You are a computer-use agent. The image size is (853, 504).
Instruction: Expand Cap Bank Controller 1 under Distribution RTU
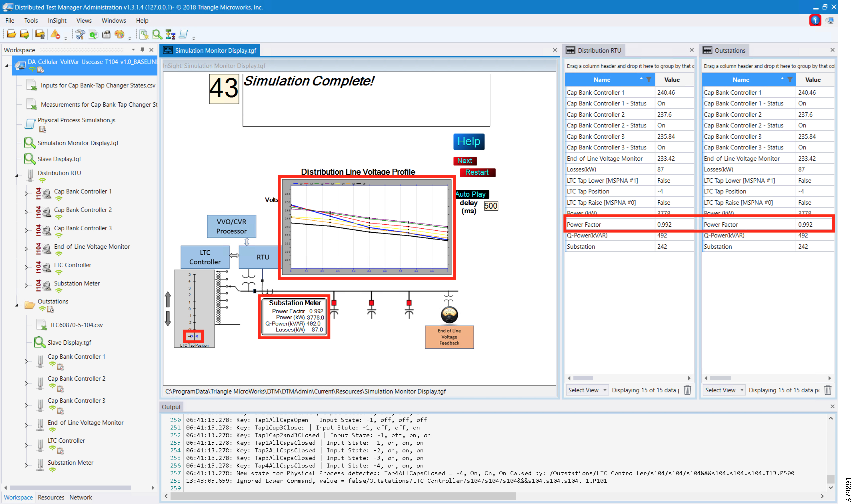(x=26, y=194)
